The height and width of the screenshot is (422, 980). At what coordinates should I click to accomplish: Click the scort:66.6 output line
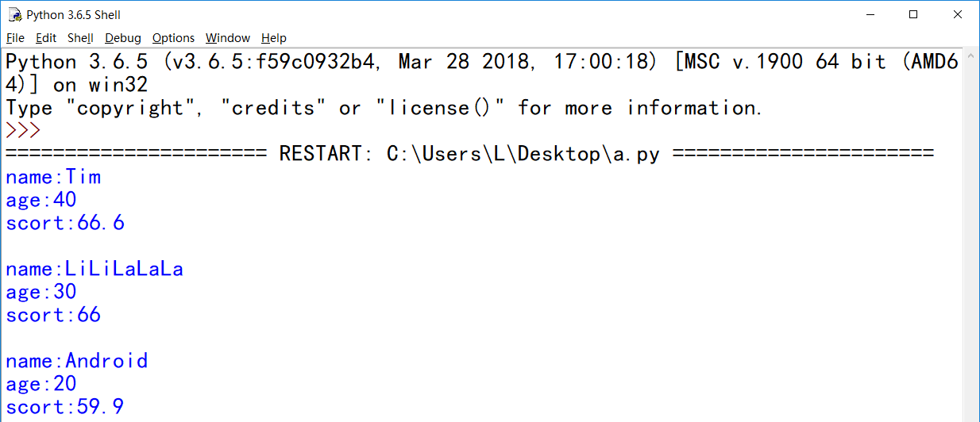(65, 223)
